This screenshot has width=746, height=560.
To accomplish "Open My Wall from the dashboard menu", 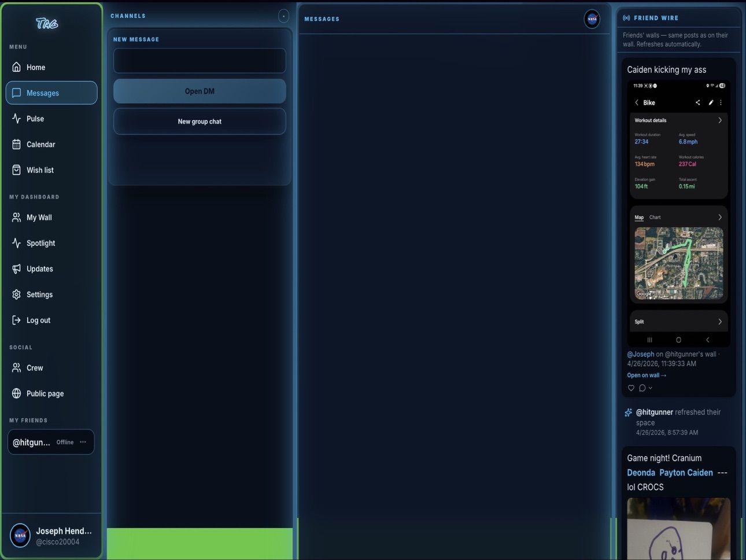I will tap(51, 218).
